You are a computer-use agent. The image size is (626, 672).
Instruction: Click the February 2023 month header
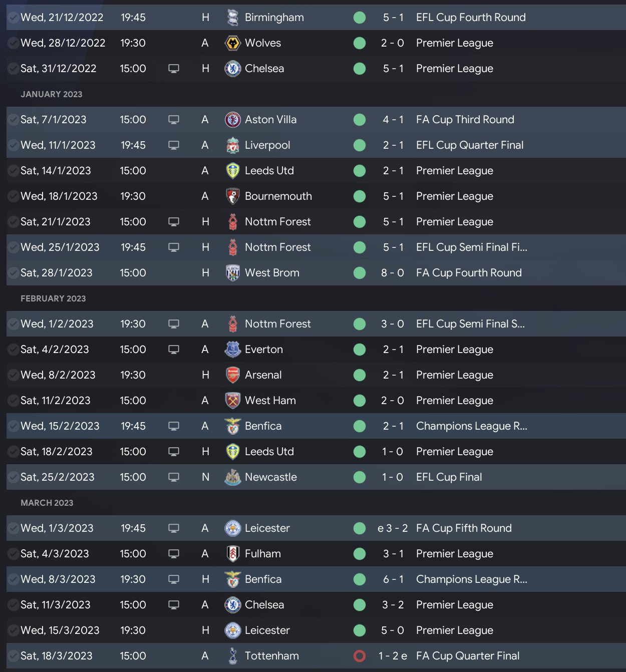(53, 298)
